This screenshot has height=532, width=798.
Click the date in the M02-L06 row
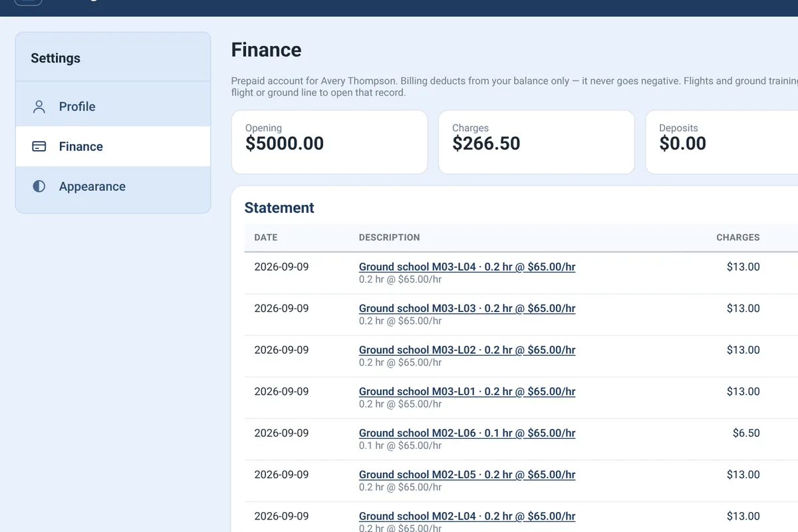pyautogui.click(x=281, y=433)
